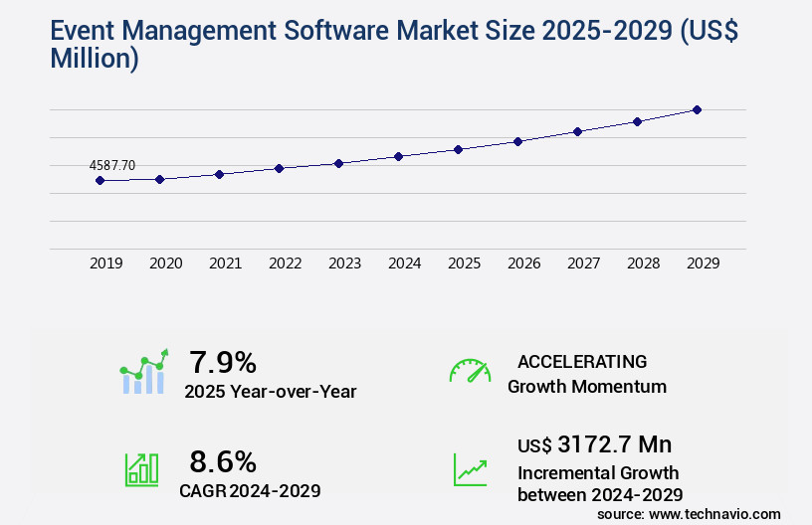This screenshot has height=525, width=812.
Task: Click the CAGR bar growth icon
Action: tap(141, 469)
